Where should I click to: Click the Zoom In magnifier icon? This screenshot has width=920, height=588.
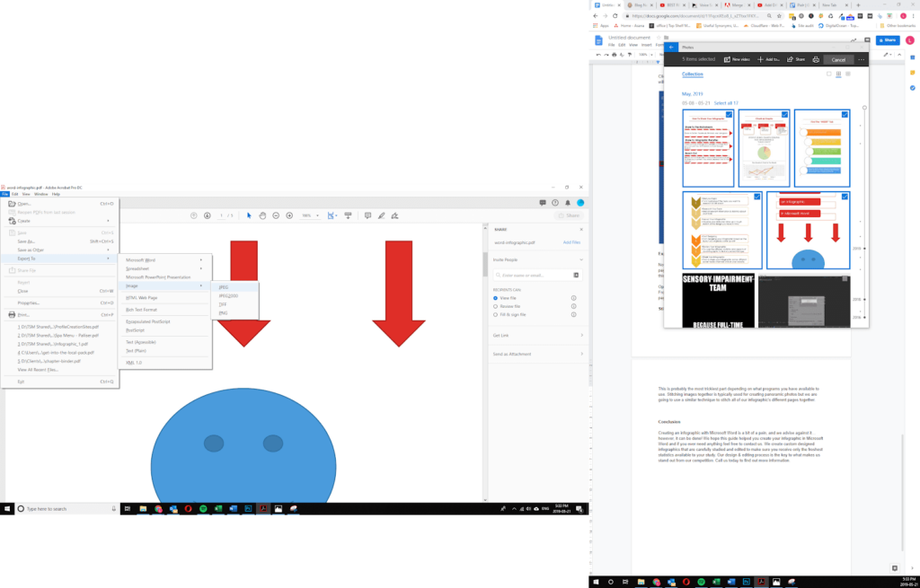tap(289, 215)
